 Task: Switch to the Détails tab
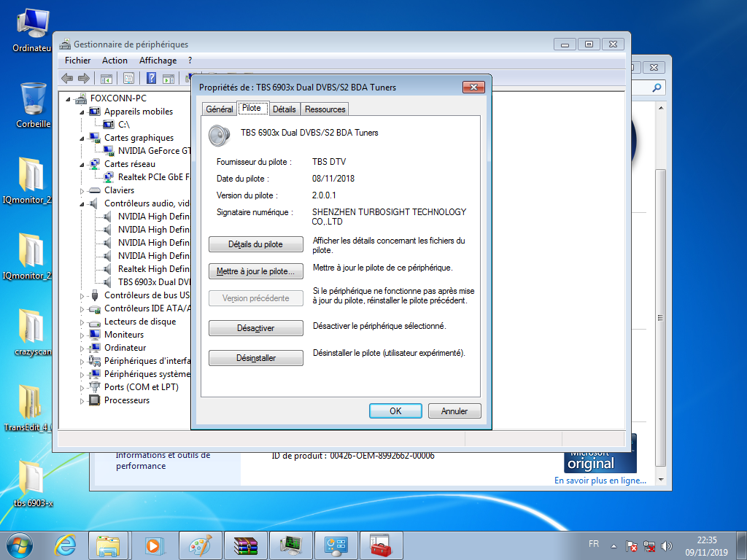(x=285, y=109)
